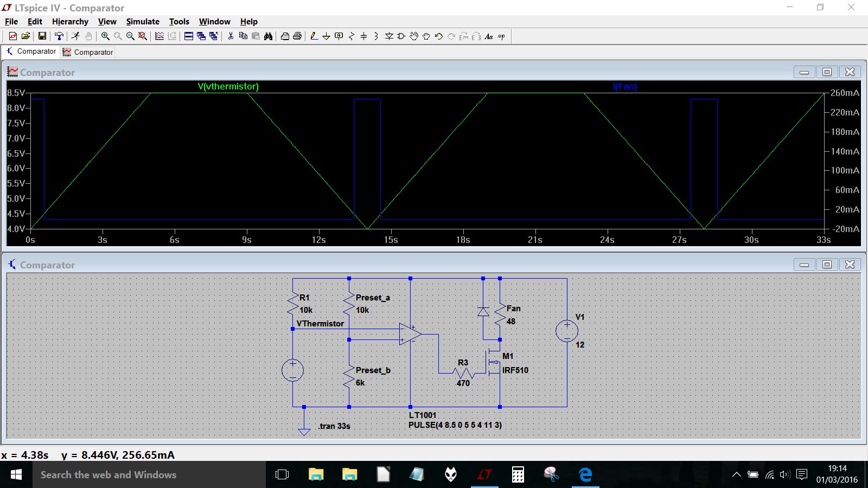
Task: Click Search the web and Windows box
Action: (149, 475)
